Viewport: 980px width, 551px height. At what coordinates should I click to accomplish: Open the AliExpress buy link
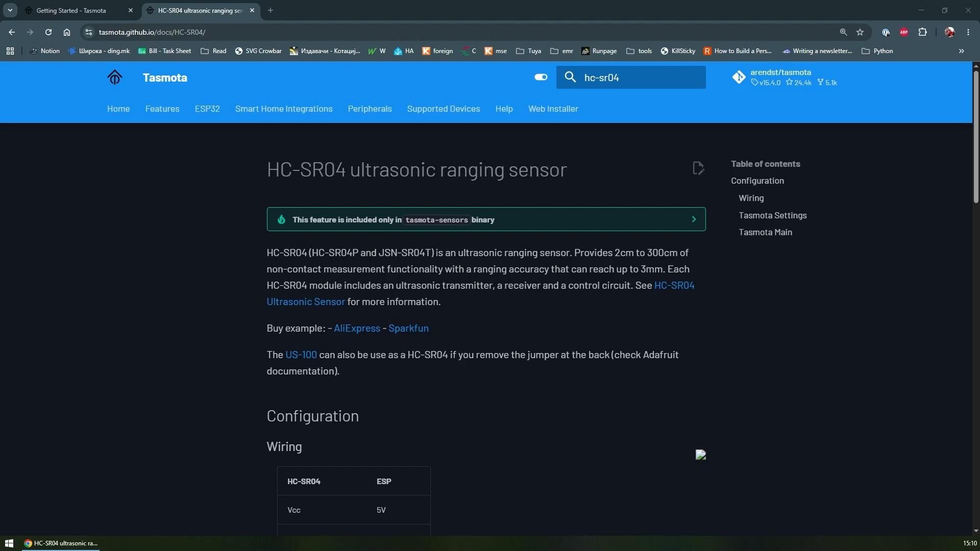coord(357,328)
